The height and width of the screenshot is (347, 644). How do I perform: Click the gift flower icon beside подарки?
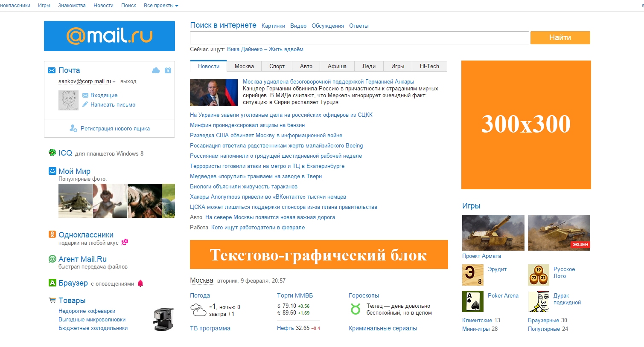click(x=125, y=242)
